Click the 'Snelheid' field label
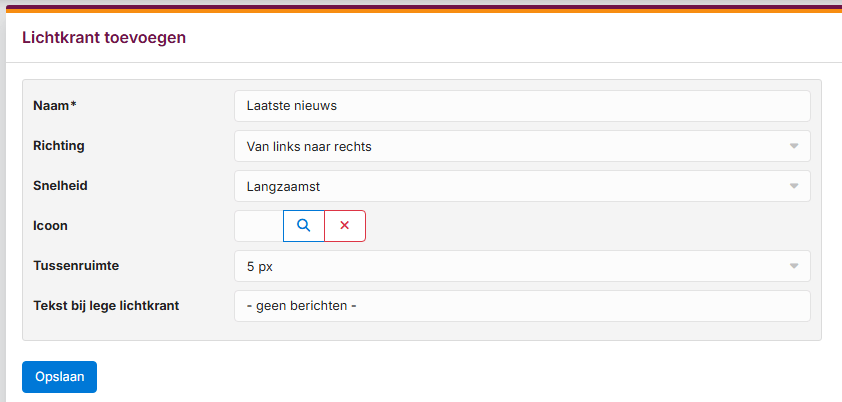The width and height of the screenshot is (842, 402). pyautogui.click(x=61, y=186)
